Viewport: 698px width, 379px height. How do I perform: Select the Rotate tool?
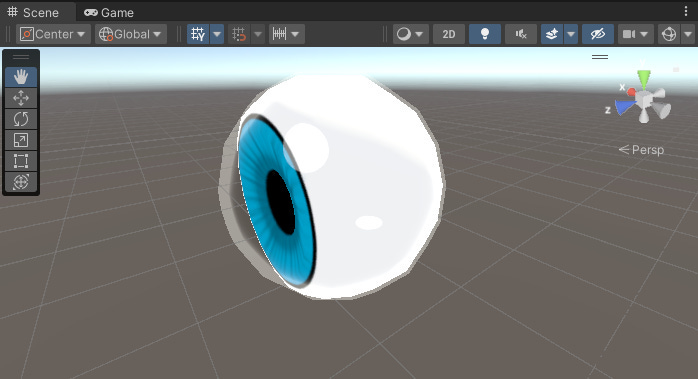21,119
